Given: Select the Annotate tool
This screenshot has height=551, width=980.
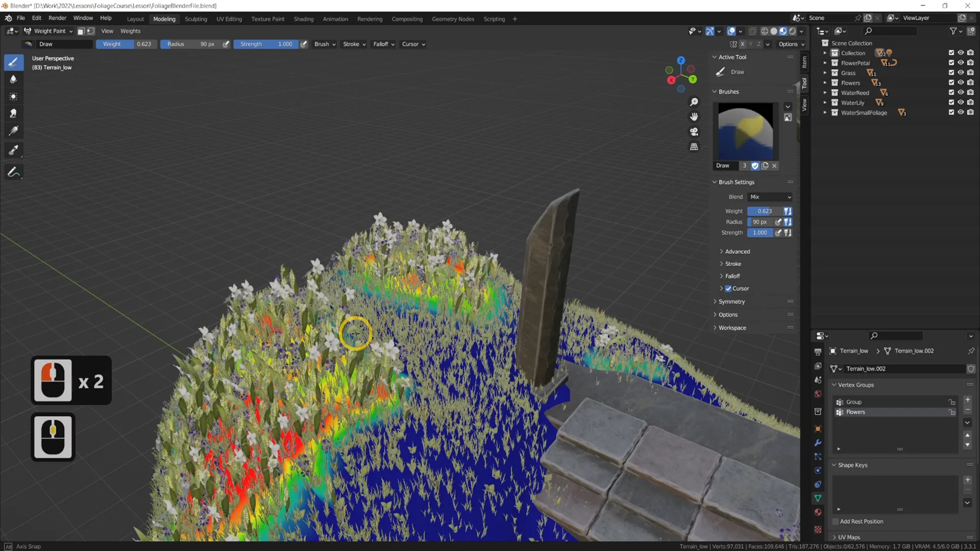Looking at the screenshot, I should pos(14,172).
